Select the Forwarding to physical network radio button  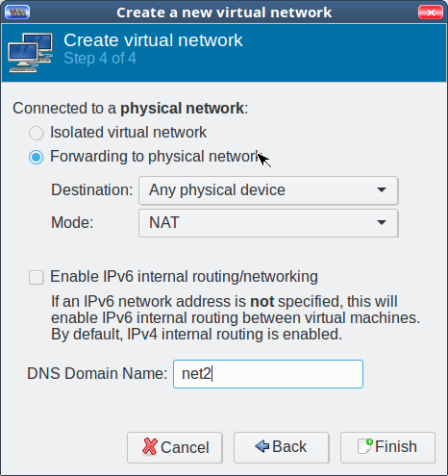pos(36,157)
